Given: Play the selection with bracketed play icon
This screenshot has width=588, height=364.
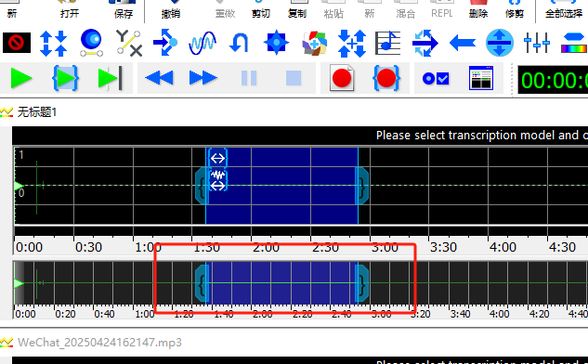Looking at the screenshot, I should click(65, 78).
